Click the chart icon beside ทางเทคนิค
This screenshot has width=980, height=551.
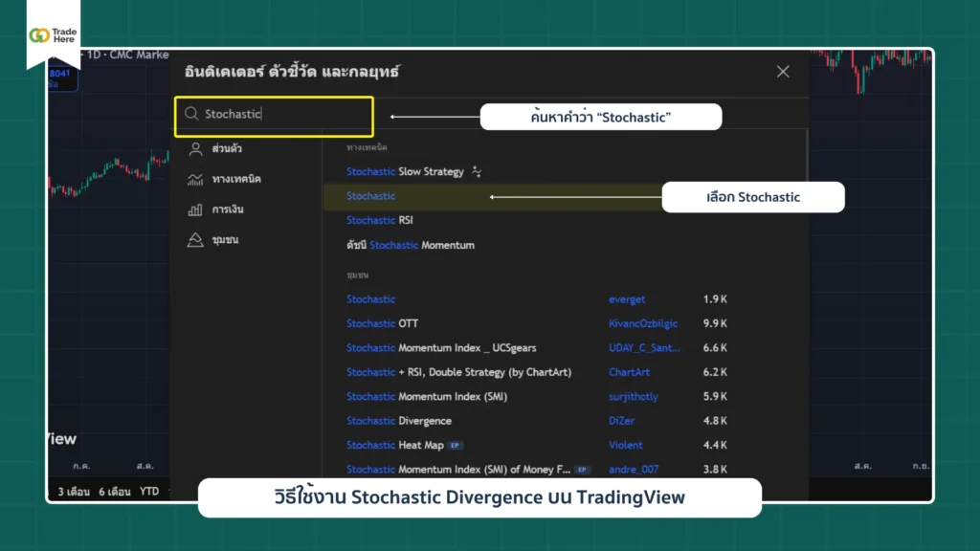(x=195, y=179)
